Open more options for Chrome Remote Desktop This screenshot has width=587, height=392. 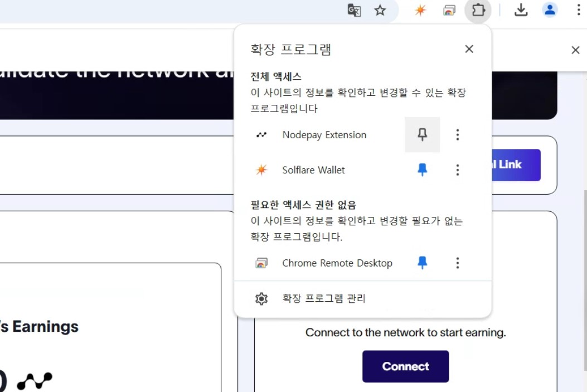(x=458, y=263)
